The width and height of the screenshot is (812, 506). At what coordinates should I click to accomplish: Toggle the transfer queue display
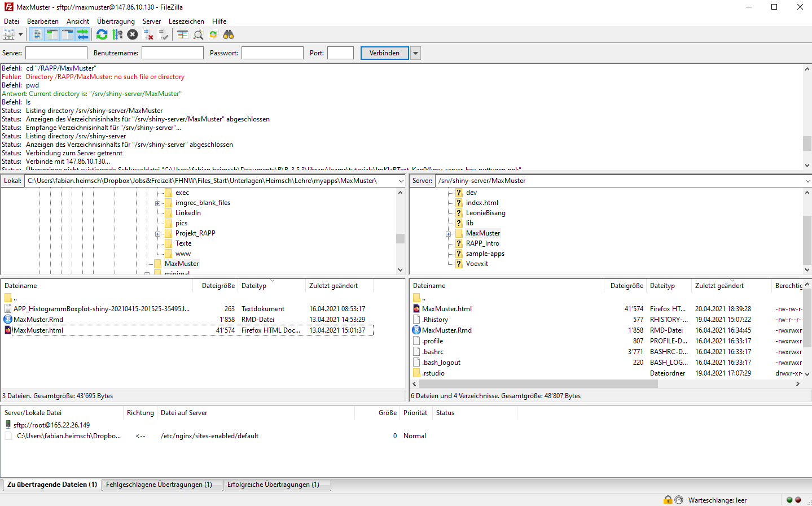[x=83, y=34]
